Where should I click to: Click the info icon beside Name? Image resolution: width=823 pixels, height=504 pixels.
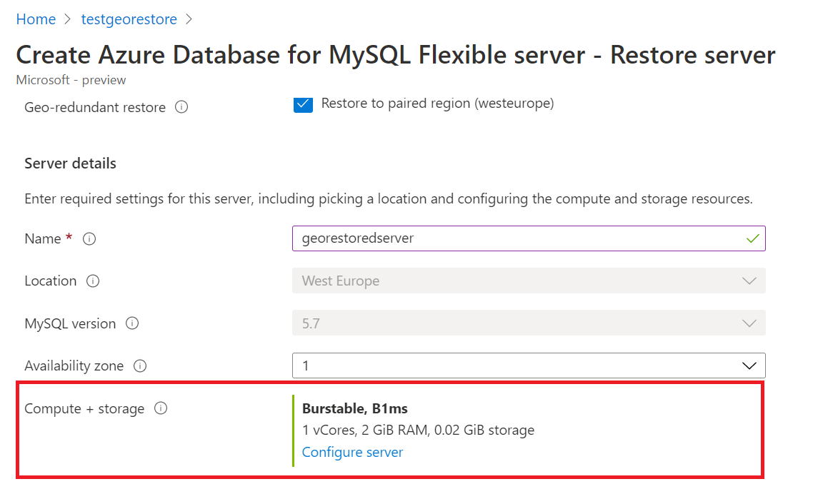pyautogui.click(x=89, y=239)
